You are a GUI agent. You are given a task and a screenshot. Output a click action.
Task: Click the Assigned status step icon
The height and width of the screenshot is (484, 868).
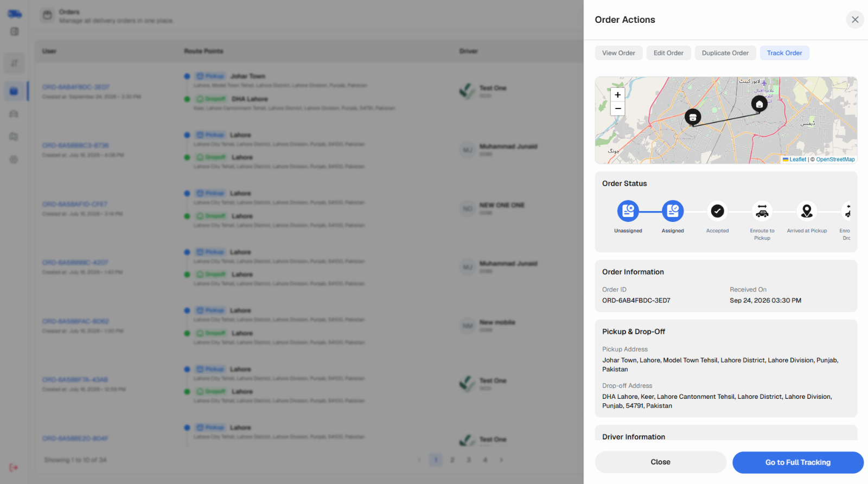(673, 211)
